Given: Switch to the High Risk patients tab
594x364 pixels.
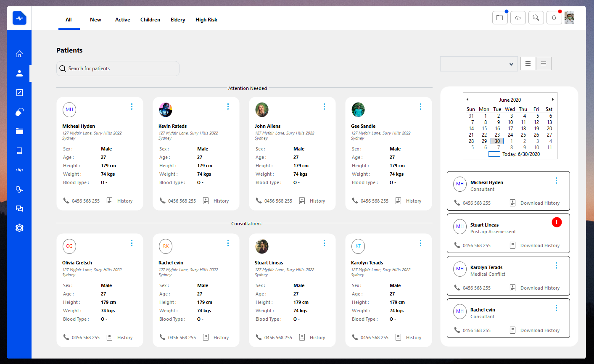Looking at the screenshot, I should coord(206,19).
